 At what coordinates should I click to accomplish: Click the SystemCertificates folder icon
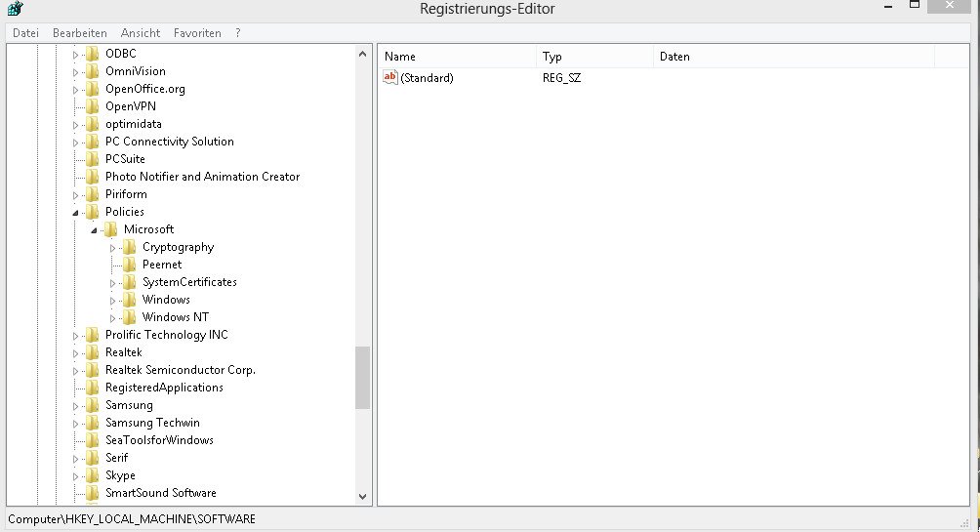pyautogui.click(x=130, y=282)
